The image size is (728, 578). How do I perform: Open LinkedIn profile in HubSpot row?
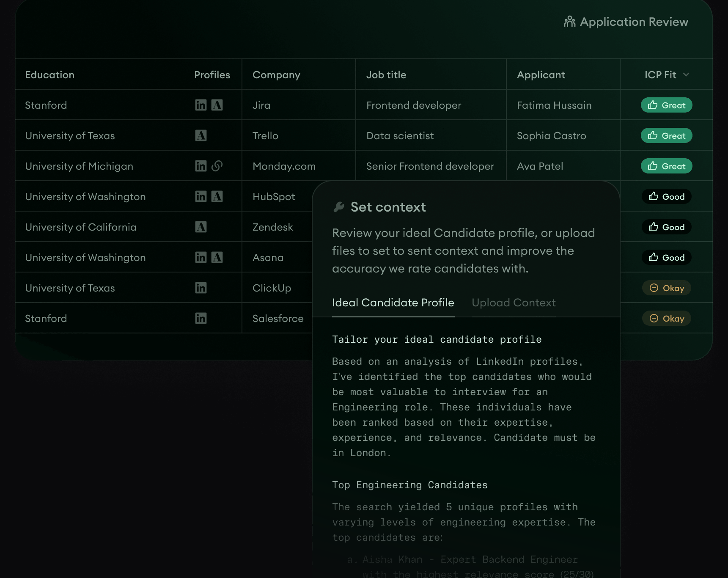[x=201, y=196]
